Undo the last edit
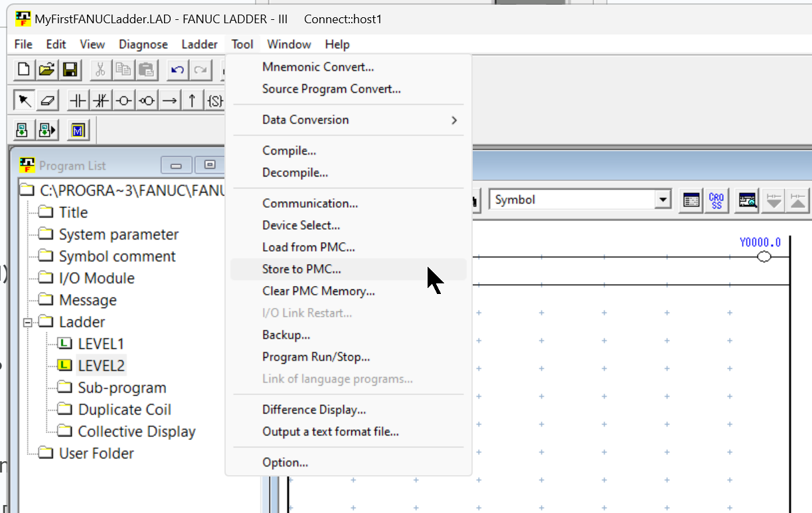The width and height of the screenshot is (812, 513). [177, 69]
